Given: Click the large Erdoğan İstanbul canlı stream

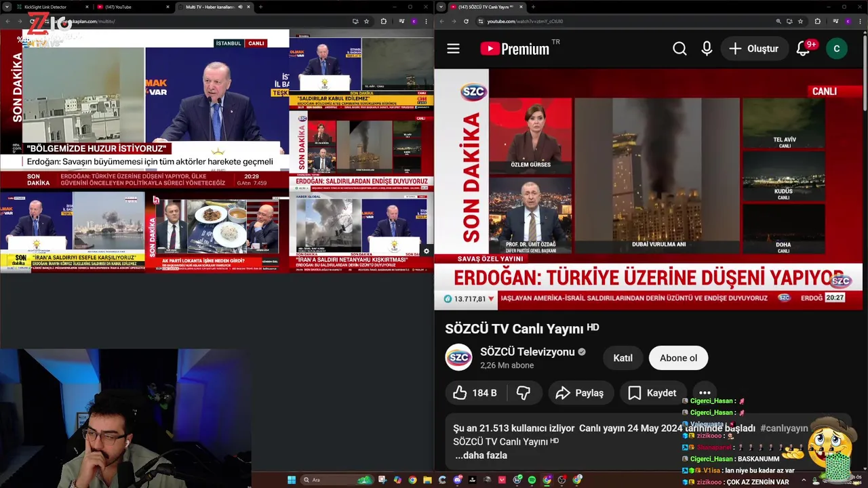Looking at the screenshot, I should click(144, 112).
